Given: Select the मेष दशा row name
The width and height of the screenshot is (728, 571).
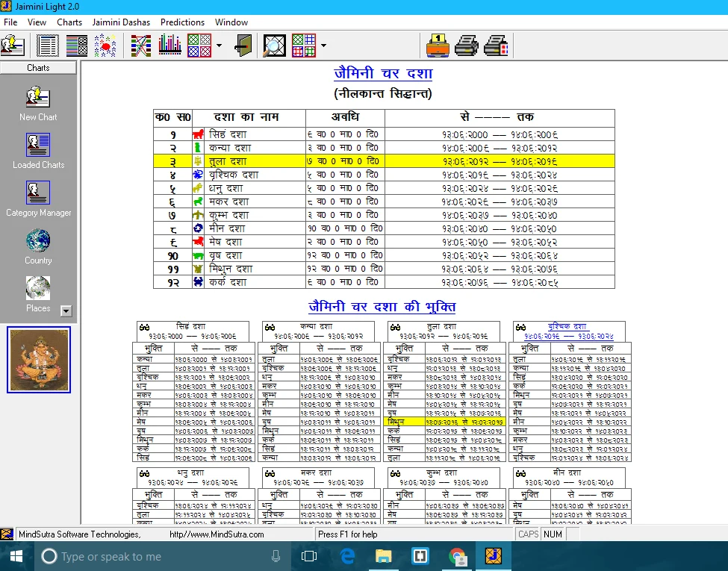Looking at the screenshot, I should tap(228, 243).
